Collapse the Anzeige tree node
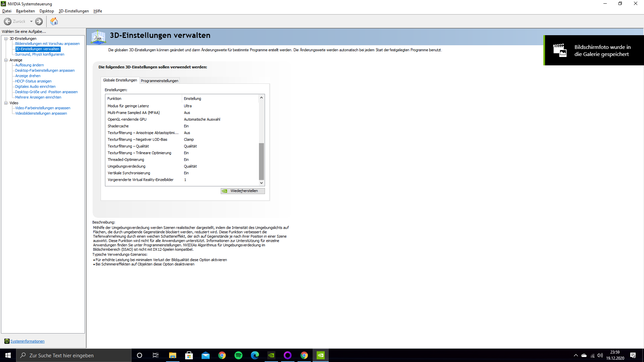The height and width of the screenshot is (362, 644). click(x=6, y=60)
